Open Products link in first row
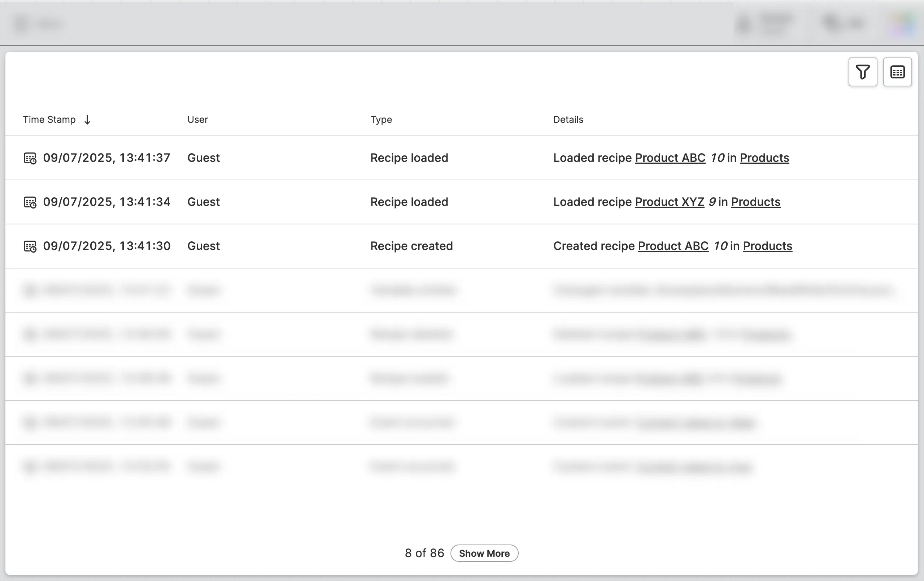Screen dimensions: 924x581 (764, 158)
